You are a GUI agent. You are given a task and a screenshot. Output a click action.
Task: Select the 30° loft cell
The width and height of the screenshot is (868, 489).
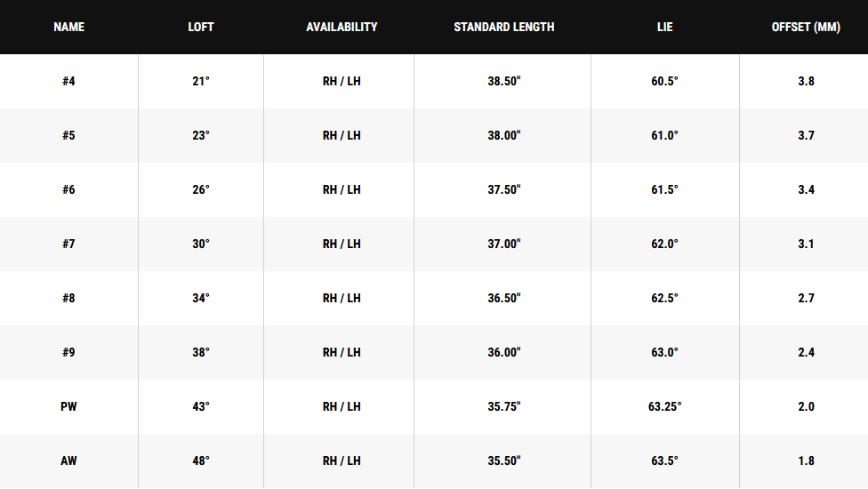click(201, 244)
